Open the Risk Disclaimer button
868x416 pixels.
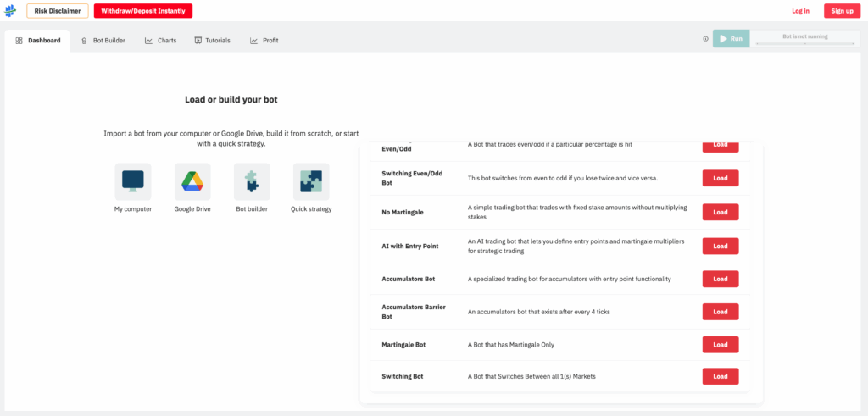pyautogui.click(x=58, y=10)
